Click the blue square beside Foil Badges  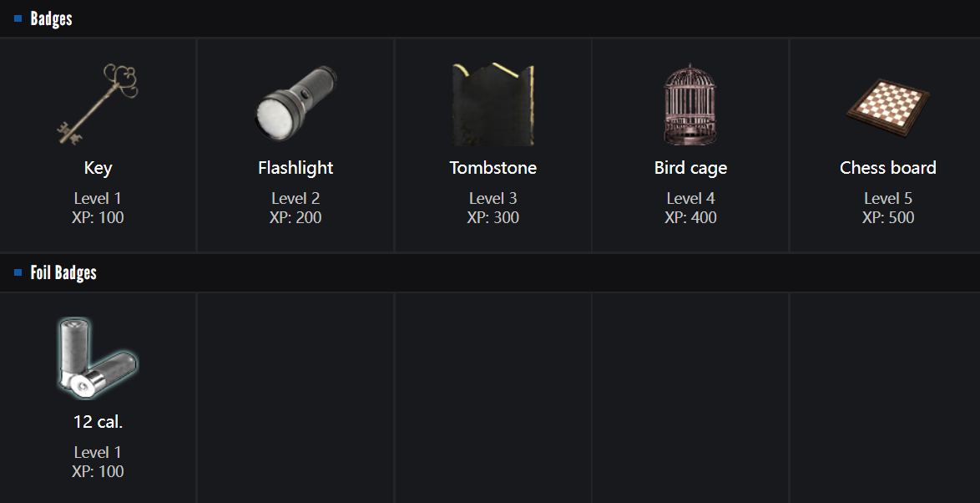pos(18,272)
